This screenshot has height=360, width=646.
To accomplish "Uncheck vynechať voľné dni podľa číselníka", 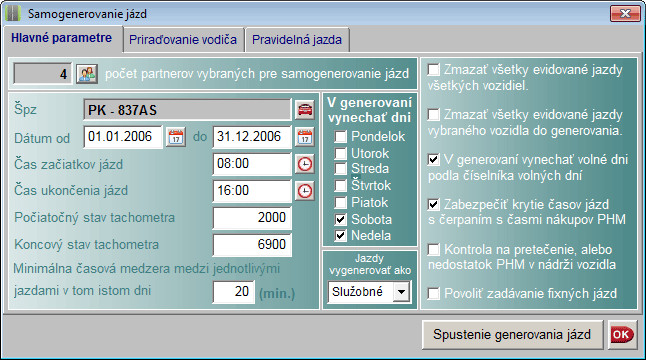I will coord(433,159).
